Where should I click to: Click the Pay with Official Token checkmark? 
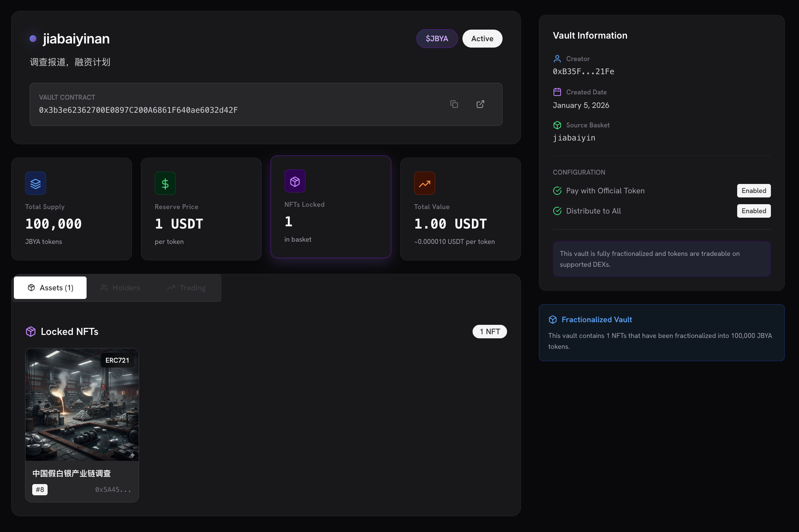click(557, 191)
